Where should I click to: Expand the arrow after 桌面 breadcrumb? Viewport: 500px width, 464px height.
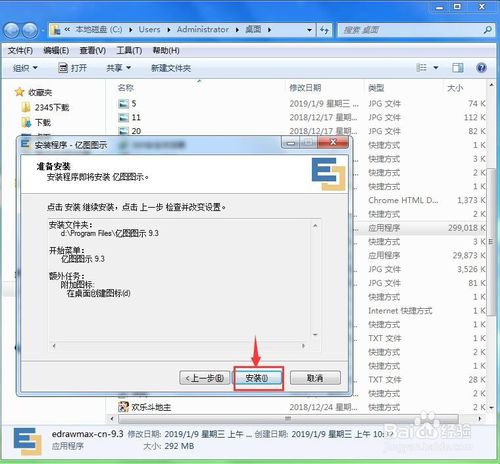tap(269, 30)
